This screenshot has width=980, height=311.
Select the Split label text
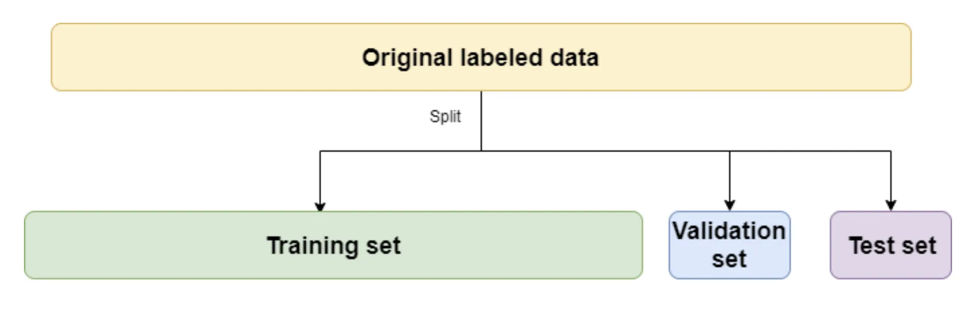pos(445,116)
